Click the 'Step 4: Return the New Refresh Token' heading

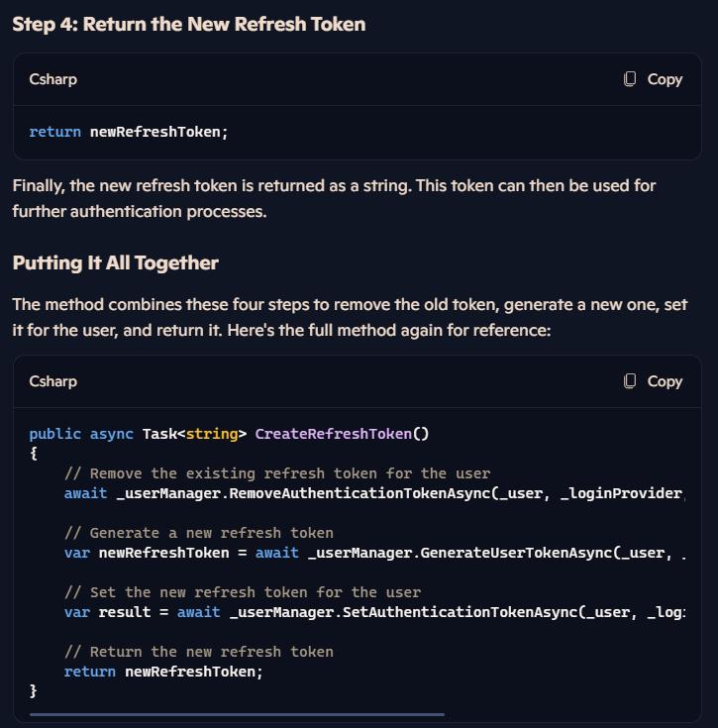189,24
